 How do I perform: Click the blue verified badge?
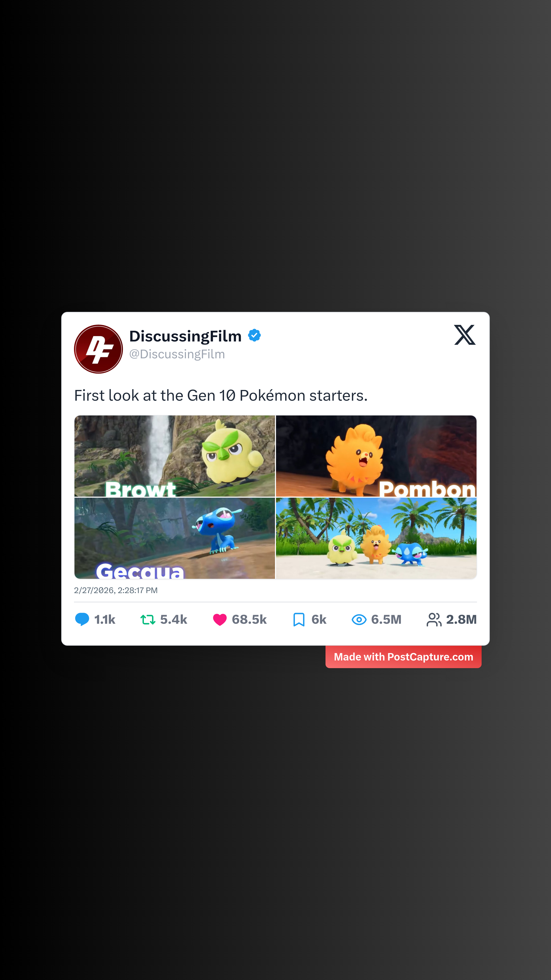pyautogui.click(x=254, y=336)
